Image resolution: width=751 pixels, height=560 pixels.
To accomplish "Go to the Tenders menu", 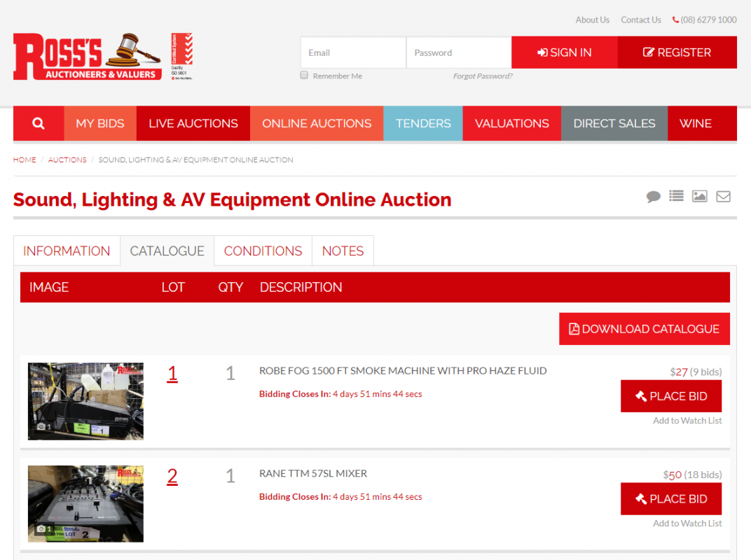I will point(423,123).
